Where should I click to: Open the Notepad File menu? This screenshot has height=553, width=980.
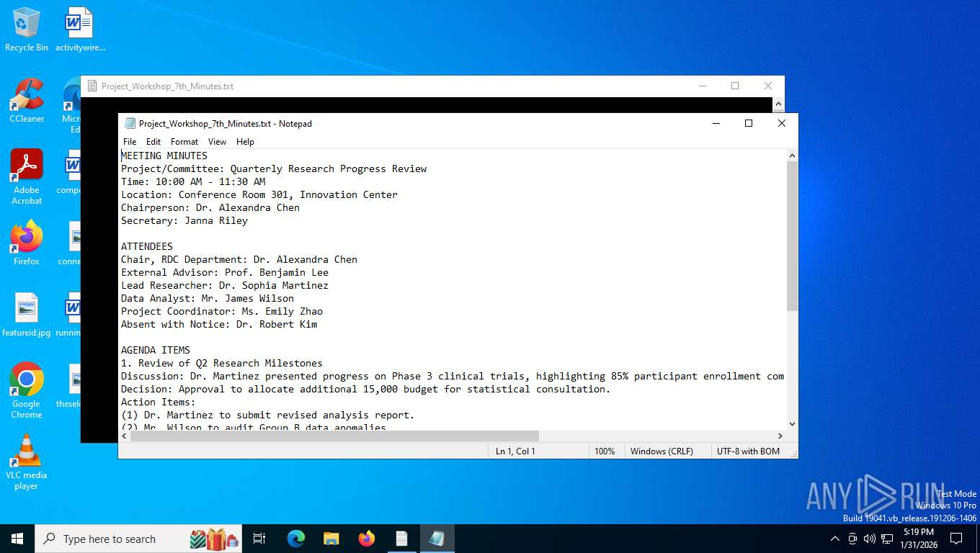[x=130, y=142]
